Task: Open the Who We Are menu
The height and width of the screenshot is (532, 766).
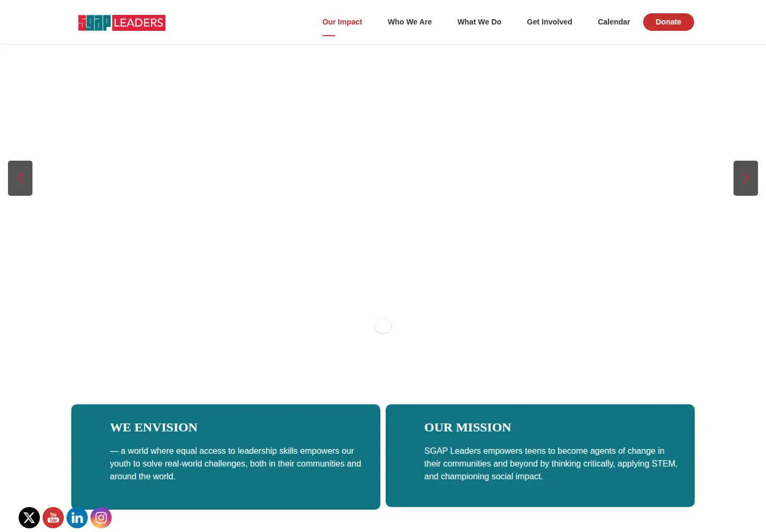Action: 410,22
